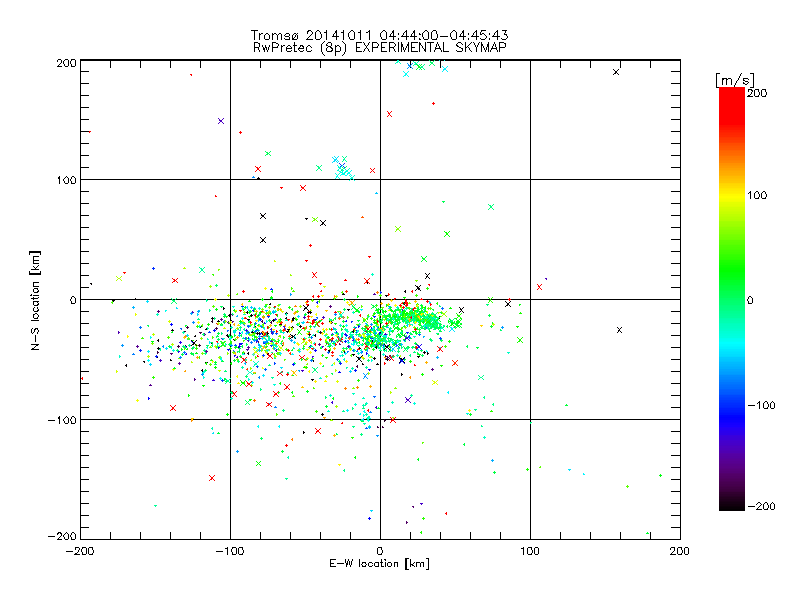Select the blue X marker in upper-left quadrant

(x=221, y=121)
